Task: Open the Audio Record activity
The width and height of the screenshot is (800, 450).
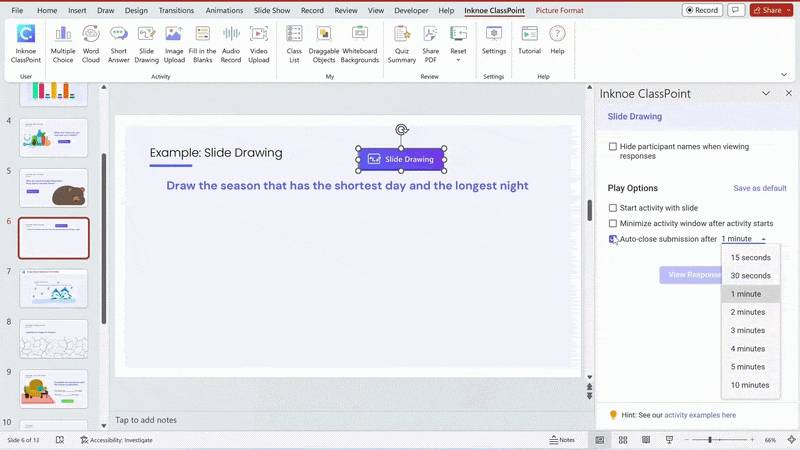Action: click(x=231, y=41)
